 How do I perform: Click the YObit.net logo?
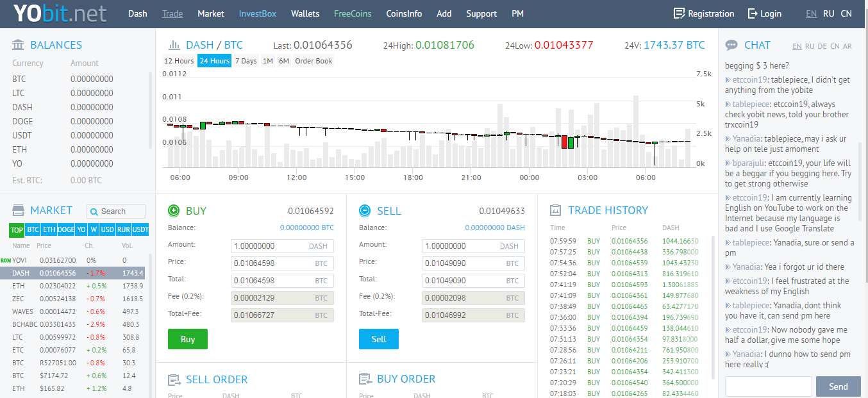pyautogui.click(x=60, y=13)
